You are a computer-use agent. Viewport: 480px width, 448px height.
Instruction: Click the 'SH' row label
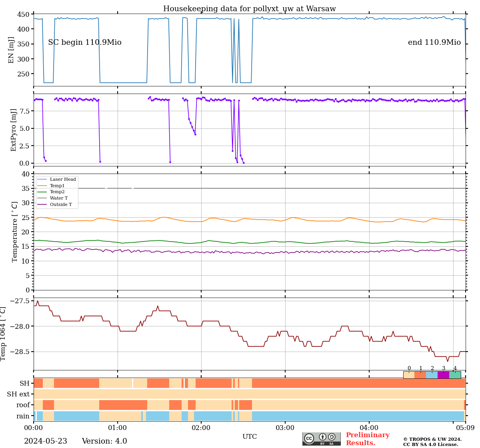[25, 384]
